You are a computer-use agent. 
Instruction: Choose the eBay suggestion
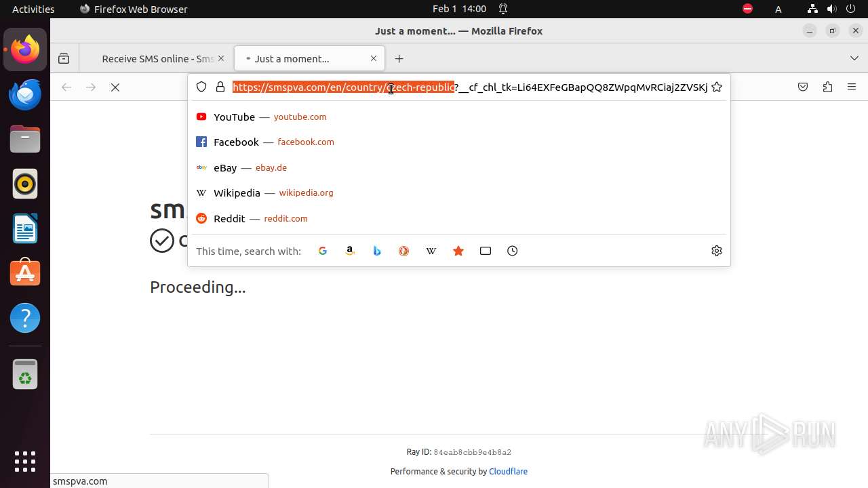[x=459, y=167]
